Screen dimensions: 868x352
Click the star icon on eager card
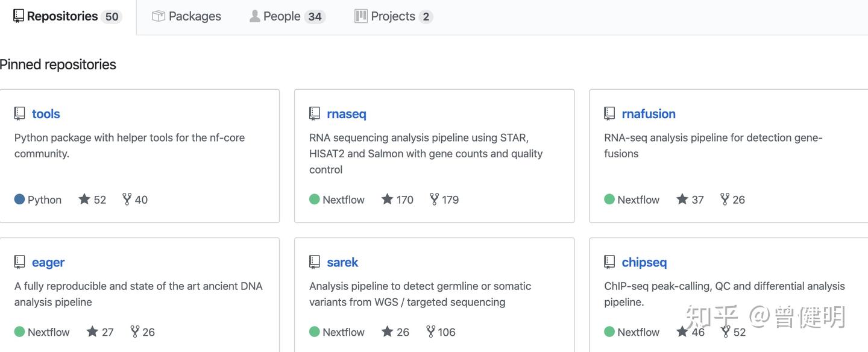[x=92, y=332]
